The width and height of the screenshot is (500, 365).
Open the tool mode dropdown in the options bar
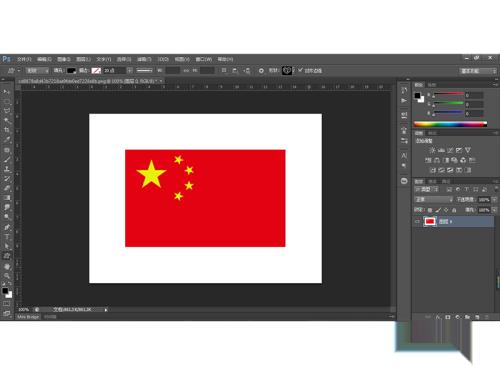click(37, 71)
